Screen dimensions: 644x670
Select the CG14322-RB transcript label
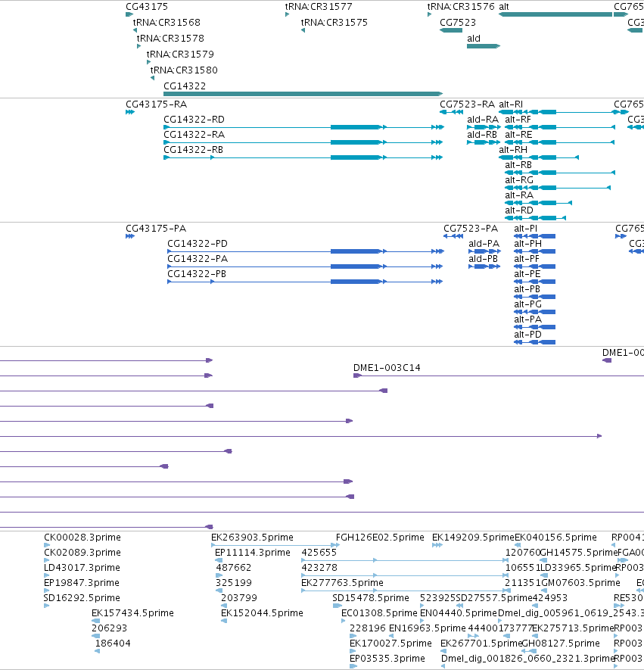(194, 150)
